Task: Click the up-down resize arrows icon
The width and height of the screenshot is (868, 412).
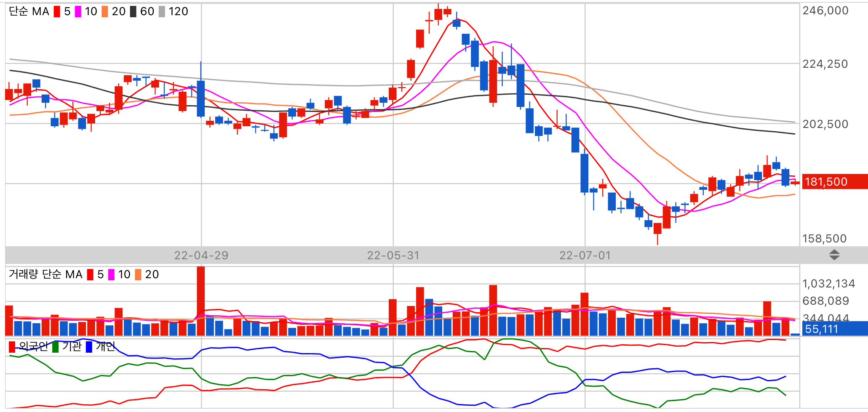Action: [x=834, y=255]
